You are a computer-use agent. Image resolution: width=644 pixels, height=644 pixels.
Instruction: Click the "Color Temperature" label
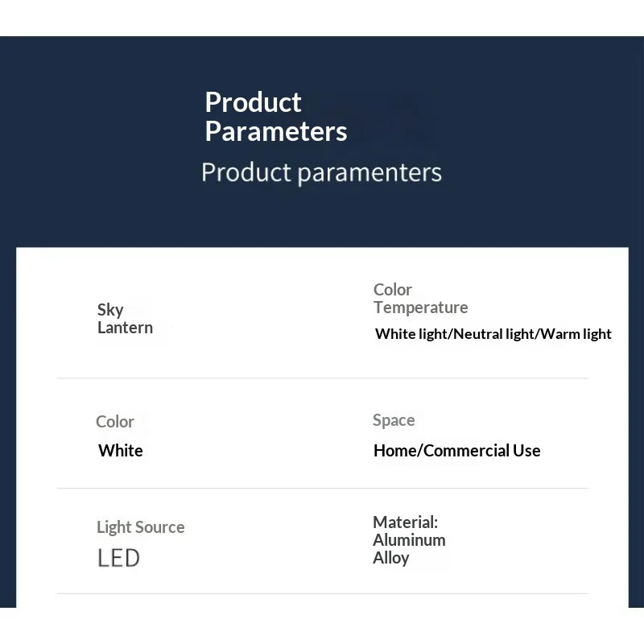[x=420, y=299]
